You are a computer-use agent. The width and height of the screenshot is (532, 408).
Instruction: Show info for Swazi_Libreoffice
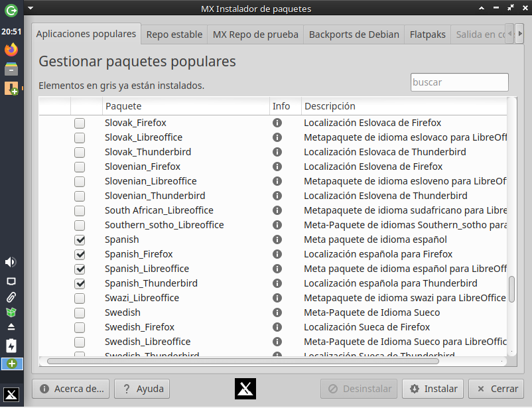pos(277,298)
